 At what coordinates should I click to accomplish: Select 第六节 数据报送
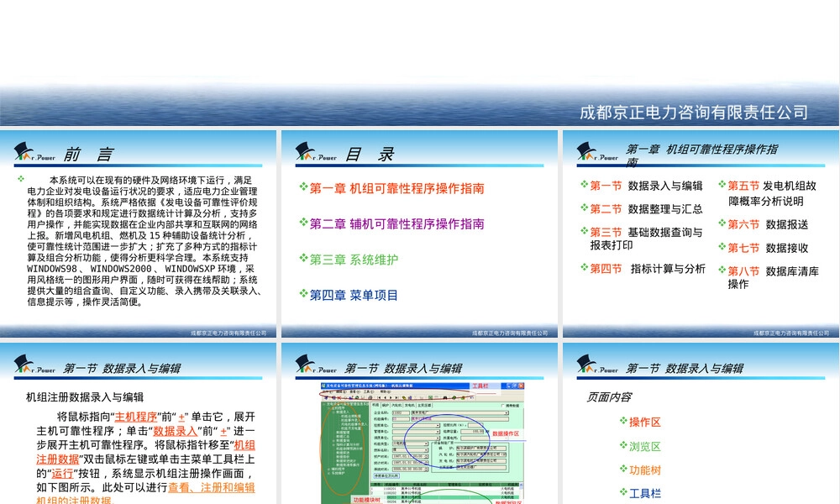click(x=769, y=224)
